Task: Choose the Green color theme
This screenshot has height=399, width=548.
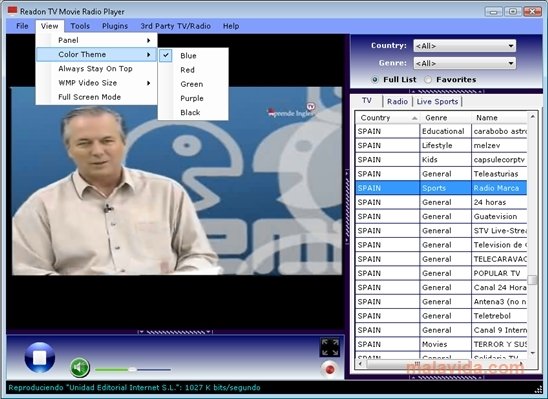Action: click(x=193, y=84)
